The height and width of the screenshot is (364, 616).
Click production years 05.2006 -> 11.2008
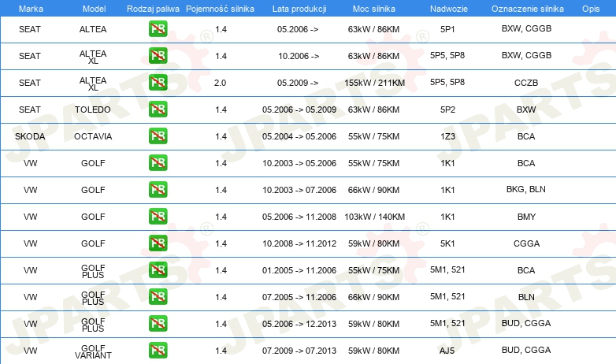tap(299, 217)
